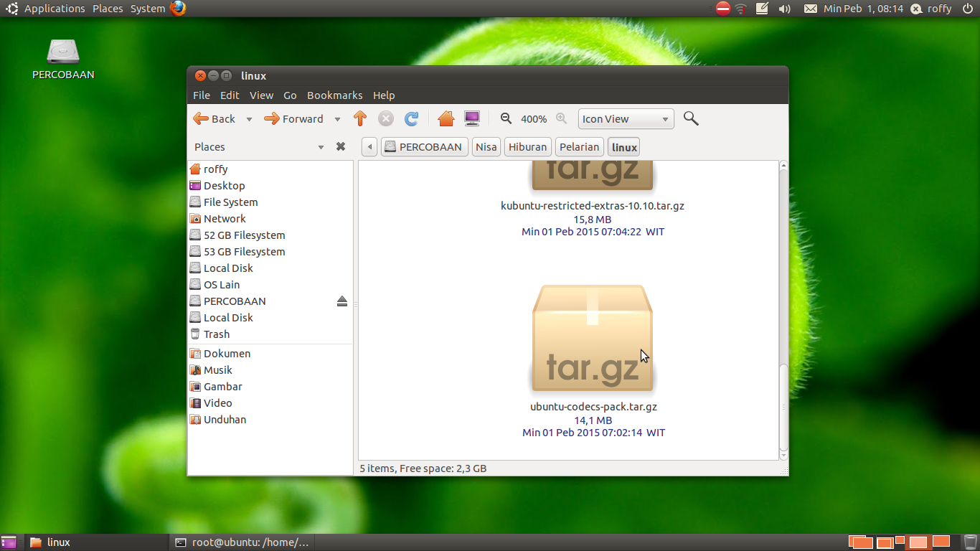Click the Forward button
Image resolution: width=980 pixels, height=551 pixels.
(295, 119)
